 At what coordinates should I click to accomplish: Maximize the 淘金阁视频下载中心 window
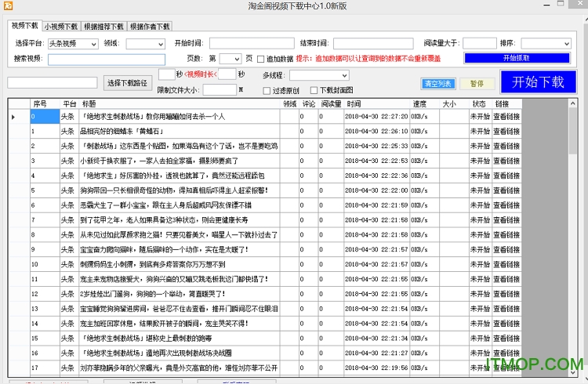click(x=561, y=4)
